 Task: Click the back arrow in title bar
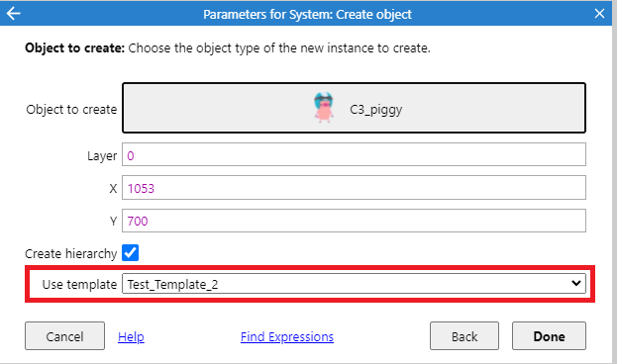click(x=14, y=14)
